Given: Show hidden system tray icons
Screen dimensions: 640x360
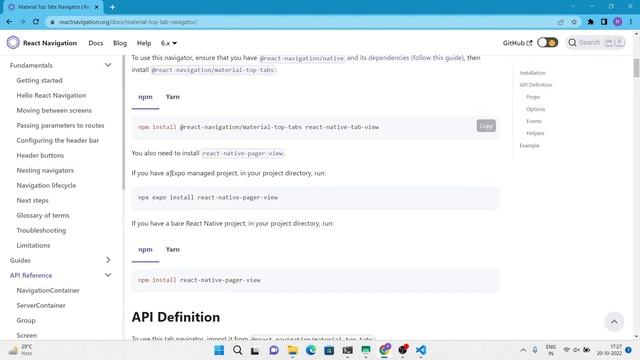Looking at the screenshot, I should 523,350.
